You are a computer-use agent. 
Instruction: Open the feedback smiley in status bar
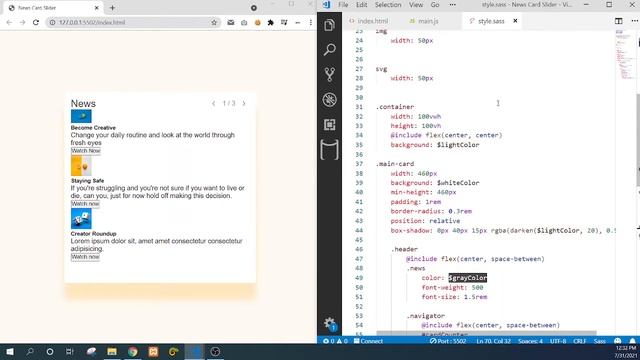point(618,341)
